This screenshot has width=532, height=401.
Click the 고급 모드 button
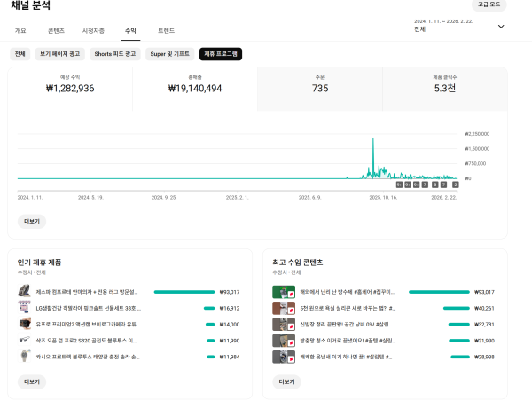pyautogui.click(x=489, y=4)
